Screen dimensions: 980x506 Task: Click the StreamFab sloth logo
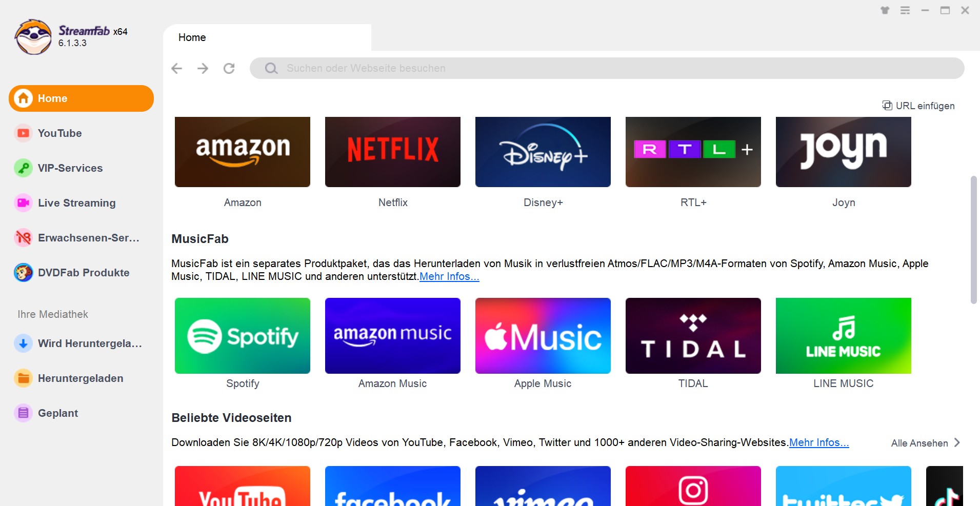tap(33, 37)
